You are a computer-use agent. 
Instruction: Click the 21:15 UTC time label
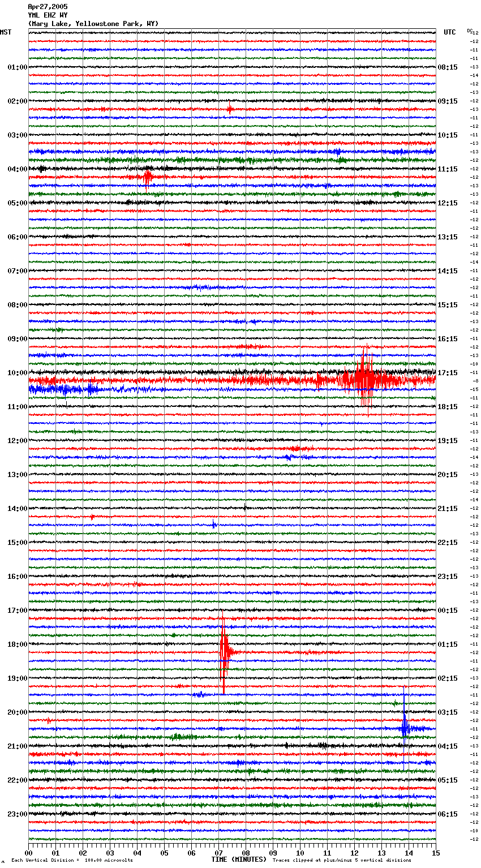pyautogui.click(x=448, y=509)
